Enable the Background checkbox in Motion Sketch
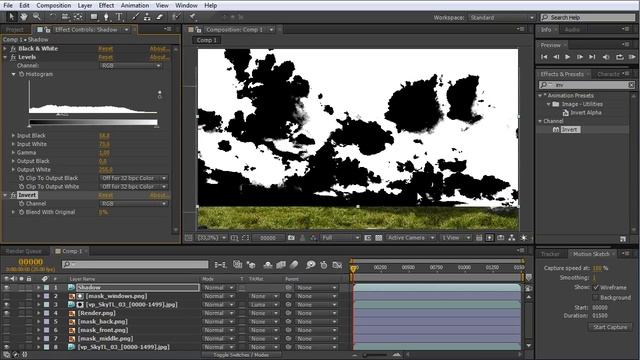Image resolution: width=640 pixels, height=360 pixels. click(x=596, y=298)
